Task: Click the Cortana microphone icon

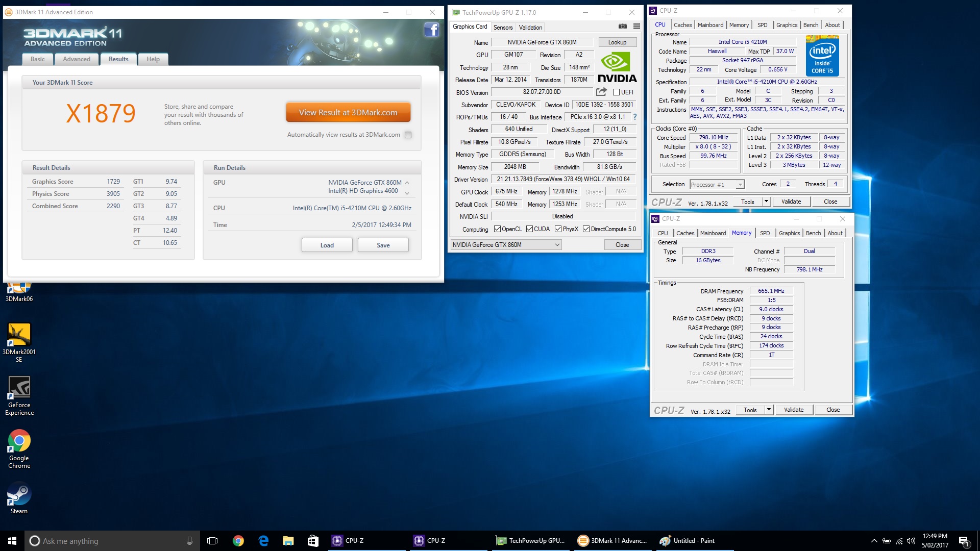Action: click(x=189, y=541)
